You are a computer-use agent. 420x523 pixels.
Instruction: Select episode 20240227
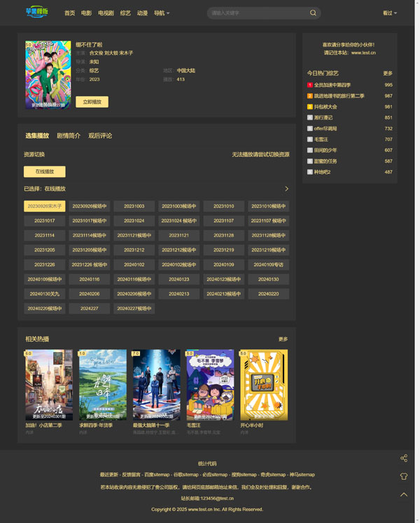pos(90,309)
